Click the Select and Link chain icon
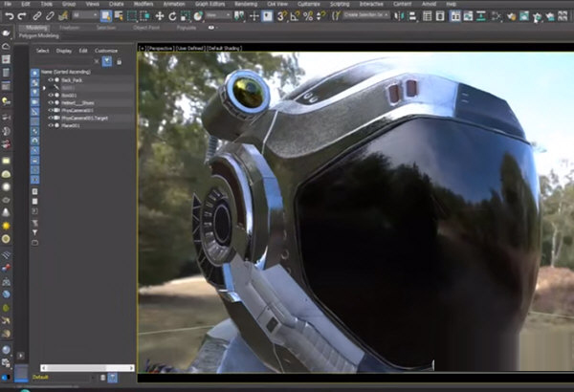The height and width of the screenshot is (392, 574). pyautogui.click(x=36, y=16)
